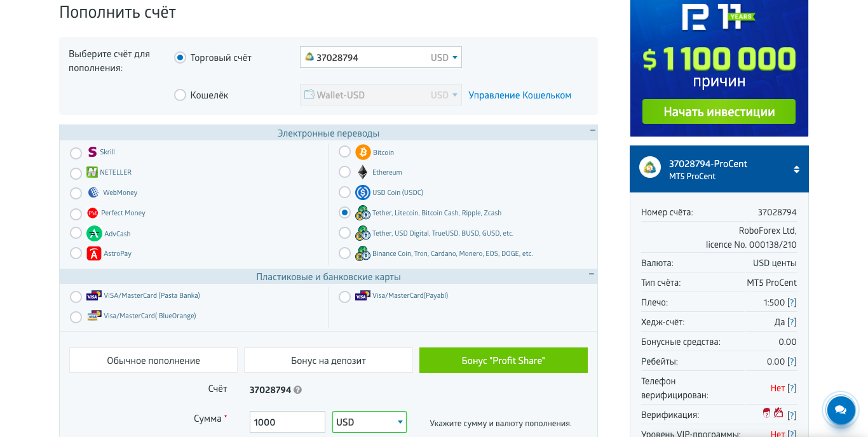This screenshot has height=437, width=868.
Task: Click the help icon next to account 37028794
Action: coord(297,390)
